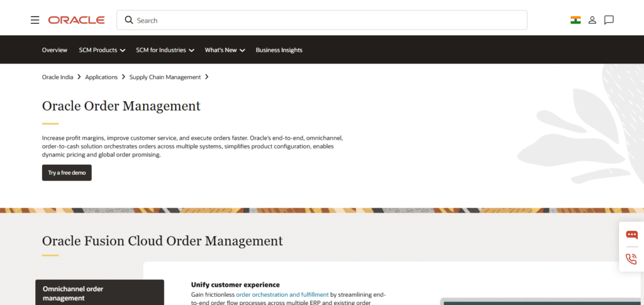Click the Oracle logo

tap(76, 20)
